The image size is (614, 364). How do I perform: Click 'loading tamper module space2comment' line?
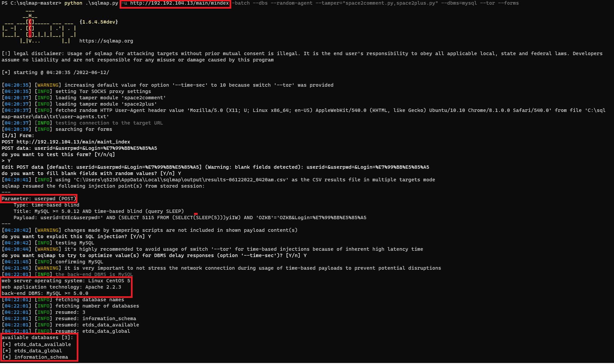coord(84,98)
